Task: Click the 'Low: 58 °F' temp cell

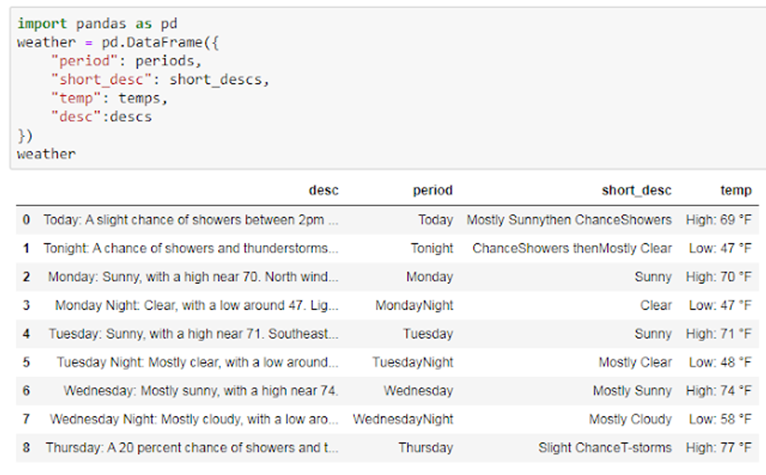Action: [720, 419]
